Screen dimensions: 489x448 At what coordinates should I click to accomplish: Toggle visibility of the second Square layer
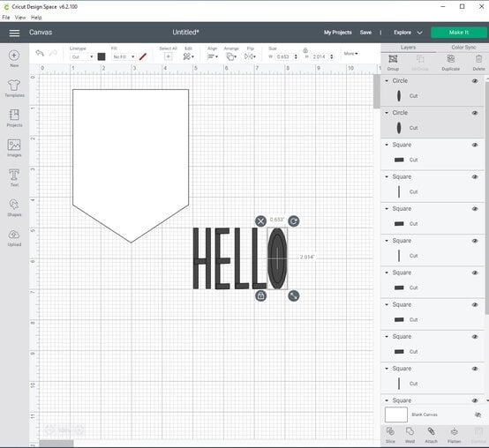click(x=475, y=177)
